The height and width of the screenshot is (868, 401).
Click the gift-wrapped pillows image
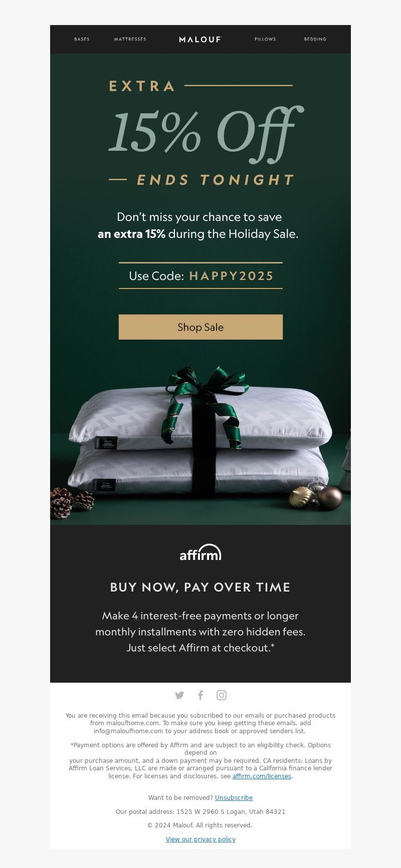(200, 441)
